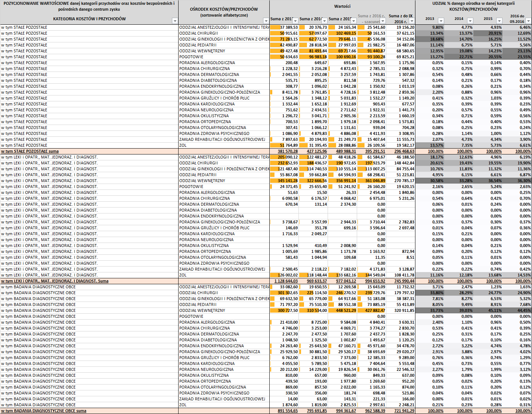The image size is (532, 414).
Task: Open the Suma z 2016 r. szacunek filter arrow
Action: click(383, 21)
